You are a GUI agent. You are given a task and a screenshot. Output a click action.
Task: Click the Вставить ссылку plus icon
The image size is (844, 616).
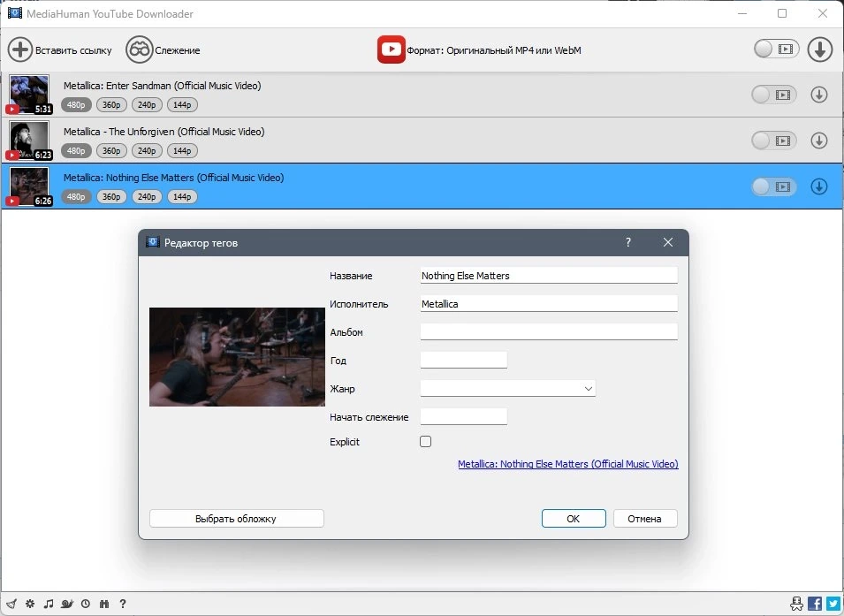[20, 50]
